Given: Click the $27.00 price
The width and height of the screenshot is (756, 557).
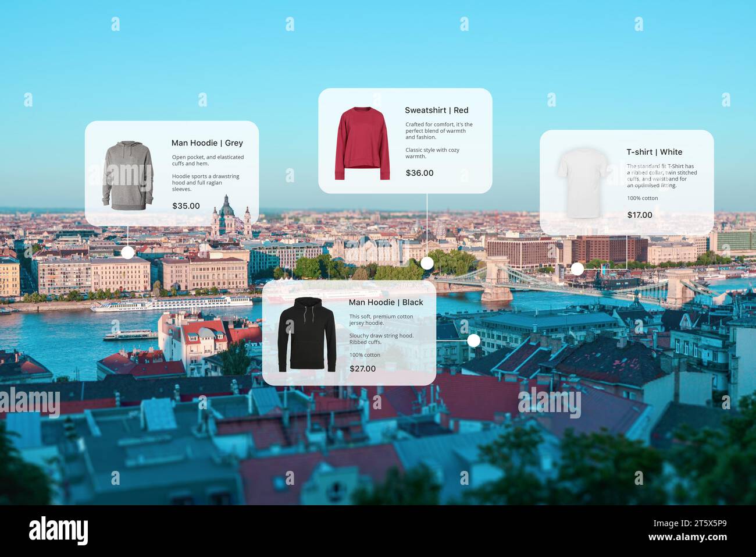Looking at the screenshot, I should point(363,368).
